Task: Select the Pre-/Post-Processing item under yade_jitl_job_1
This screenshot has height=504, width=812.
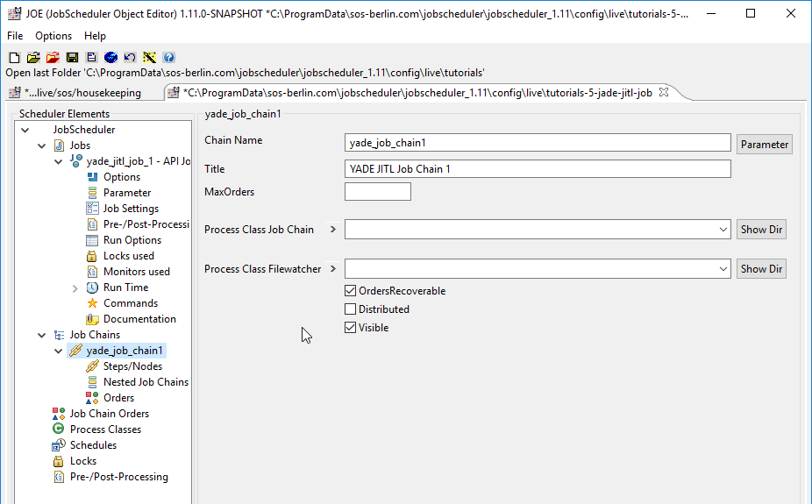Action: (146, 224)
